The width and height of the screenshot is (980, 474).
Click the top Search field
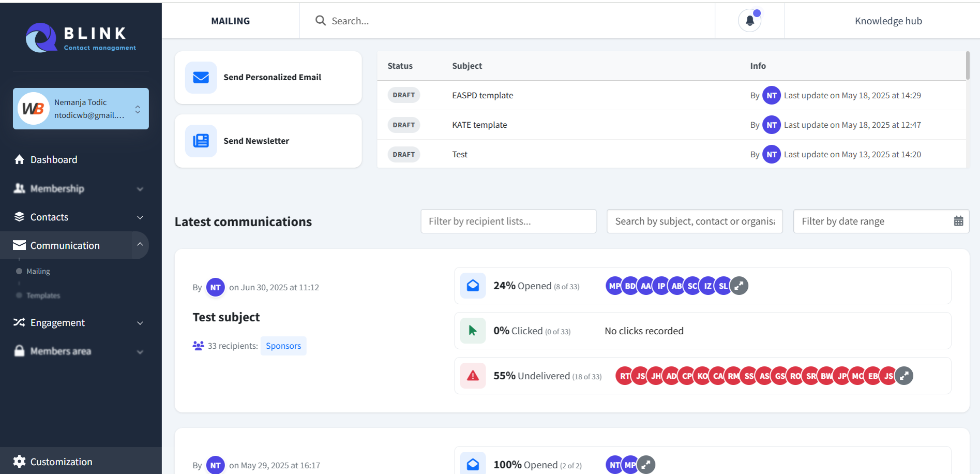coord(507,21)
